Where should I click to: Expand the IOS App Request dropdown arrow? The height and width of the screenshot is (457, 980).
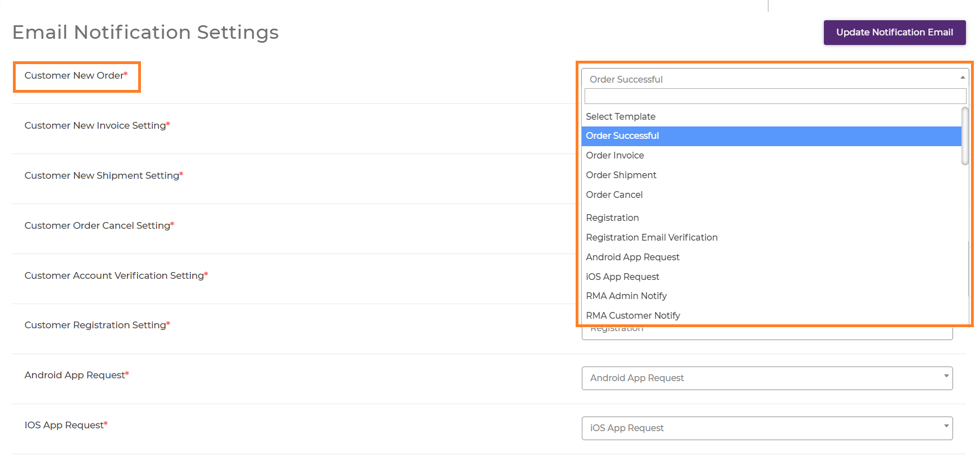[946, 427]
